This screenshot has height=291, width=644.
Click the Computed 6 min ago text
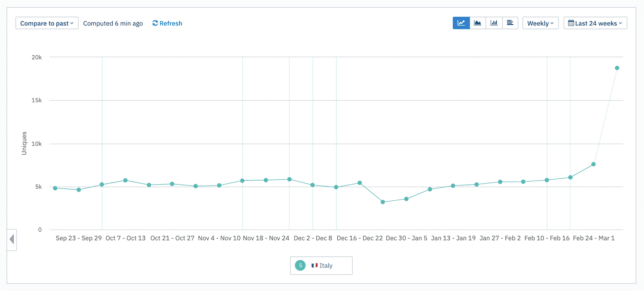click(x=113, y=23)
